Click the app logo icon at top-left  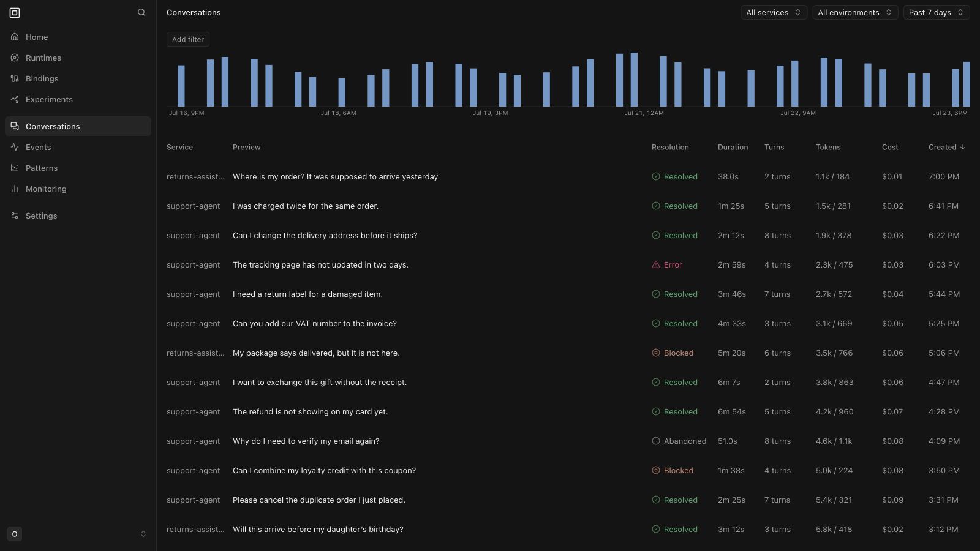click(15, 12)
